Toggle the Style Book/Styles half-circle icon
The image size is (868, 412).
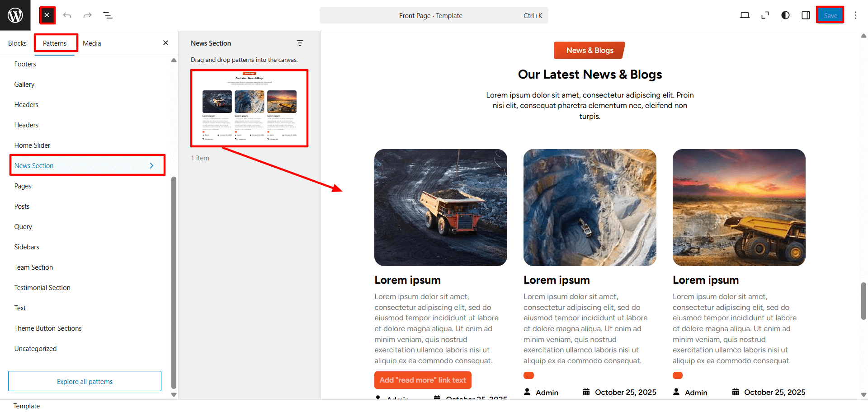coord(785,15)
